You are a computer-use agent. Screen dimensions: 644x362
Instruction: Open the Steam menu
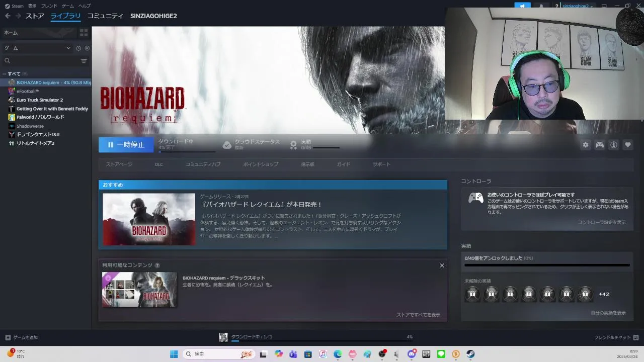tap(14, 6)
